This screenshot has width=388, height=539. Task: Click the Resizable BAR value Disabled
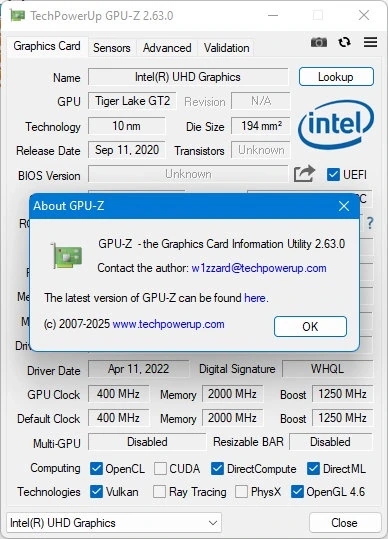pyautogui.click(x=331, y=442)
